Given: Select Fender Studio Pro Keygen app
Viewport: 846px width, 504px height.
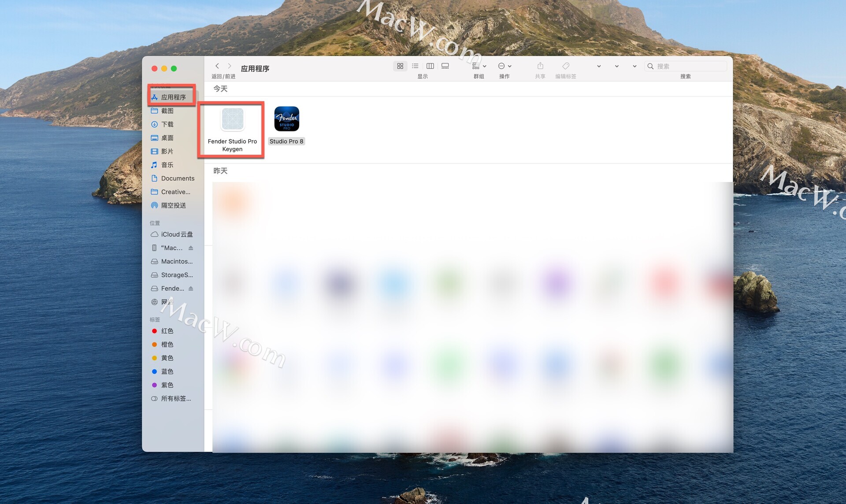Looking at the screenshot, I should click(x=232, y=120).
